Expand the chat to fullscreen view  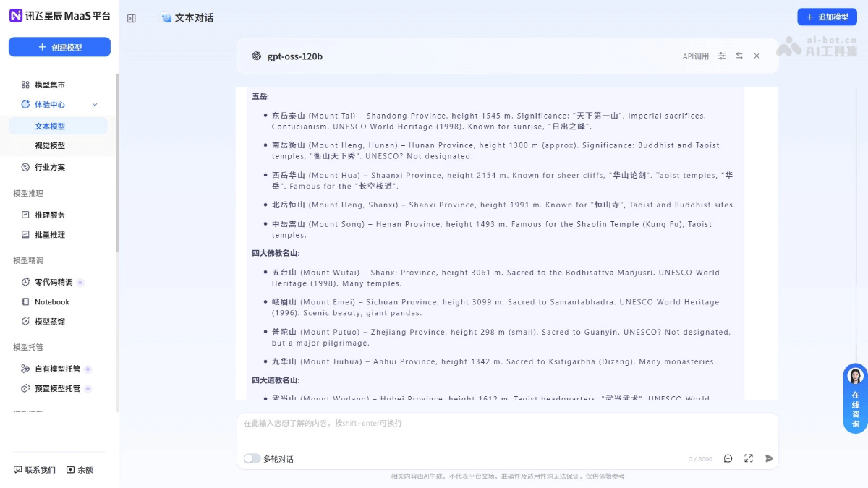coord(749,458)
